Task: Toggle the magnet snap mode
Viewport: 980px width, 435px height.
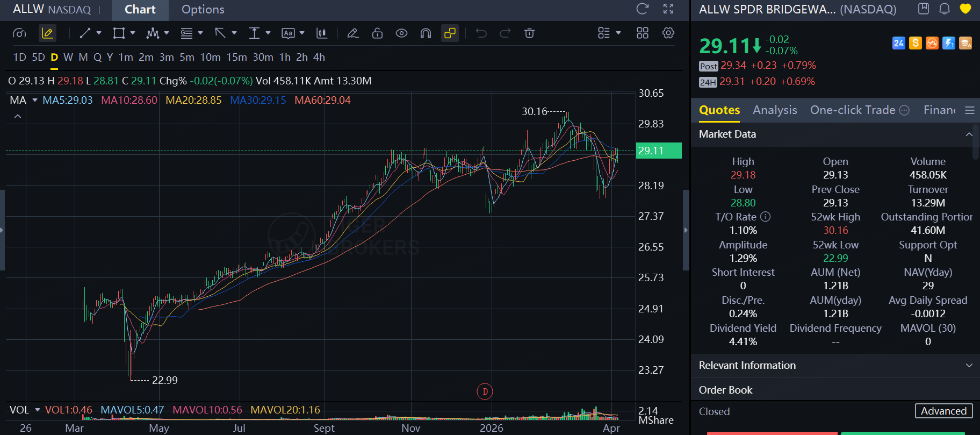Action: click(426, 33)
